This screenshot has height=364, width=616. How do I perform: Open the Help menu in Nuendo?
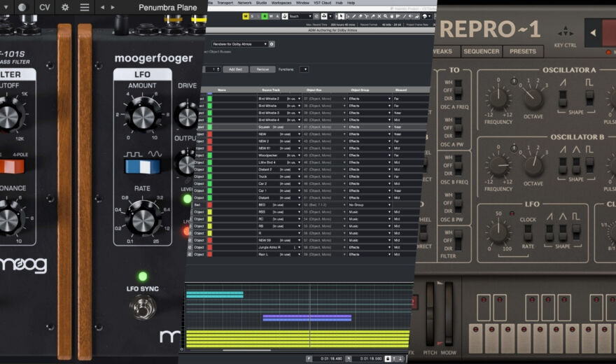pyautogui.click(x=351, y=3)
